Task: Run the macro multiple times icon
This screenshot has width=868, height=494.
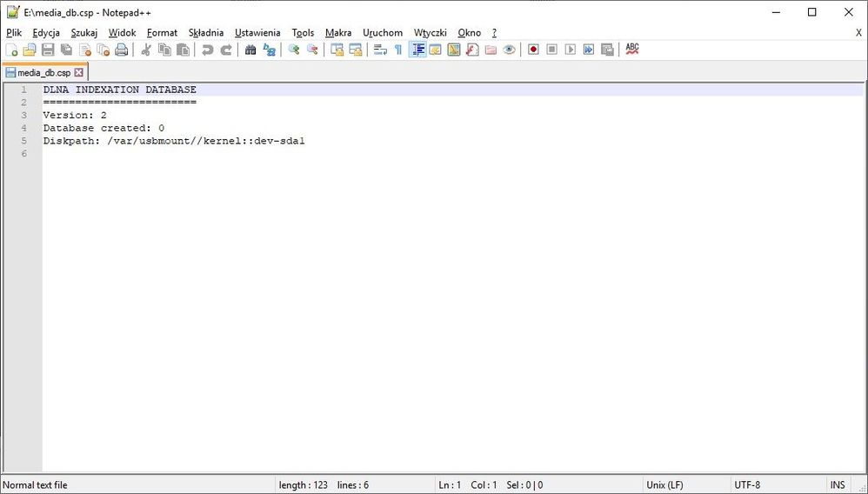Action: click(589, 50)
